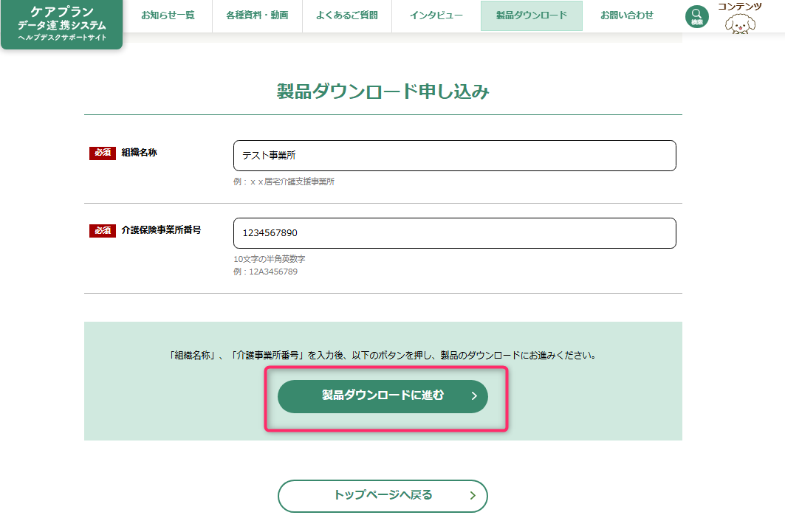This screenshot has width=785, height=532.
Task: Click into the 介護保険事業所番号 input field
Action: coord(454,233)
